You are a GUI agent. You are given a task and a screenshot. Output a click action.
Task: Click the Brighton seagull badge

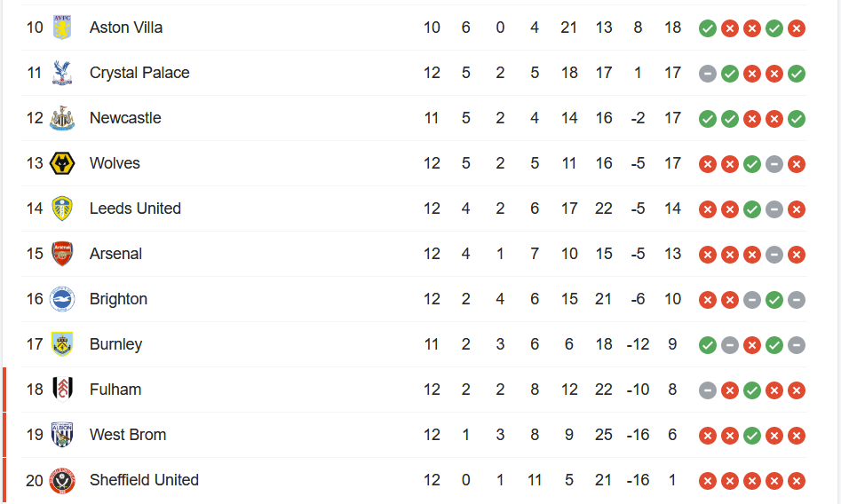[x=62, y=299]
